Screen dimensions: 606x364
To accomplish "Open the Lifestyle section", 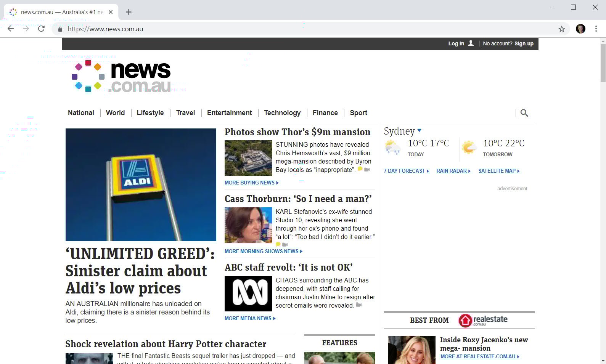I will pyautogui.click(x=150, y=113).
